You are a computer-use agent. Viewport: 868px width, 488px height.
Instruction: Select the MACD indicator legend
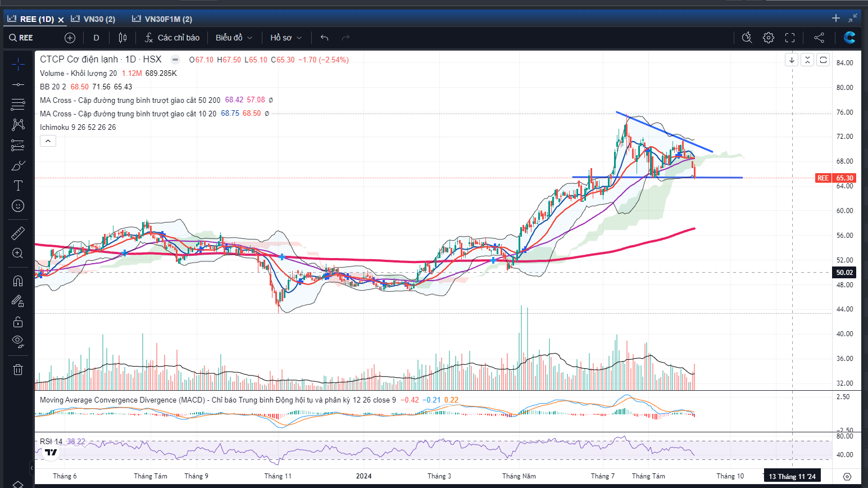tap(217, 400)
